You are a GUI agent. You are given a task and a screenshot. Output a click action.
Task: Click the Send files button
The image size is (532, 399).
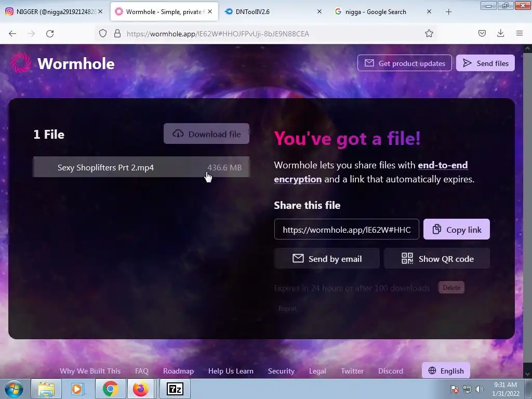485,63
